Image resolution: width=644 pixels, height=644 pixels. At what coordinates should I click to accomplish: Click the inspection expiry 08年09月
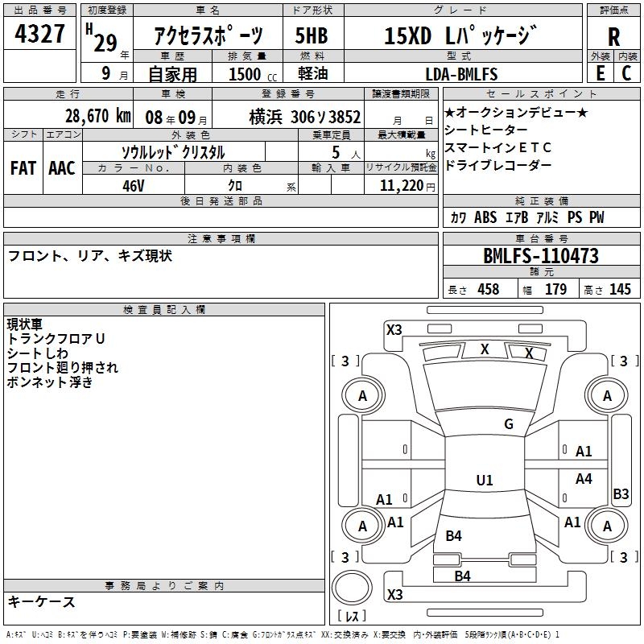[176, 118]
